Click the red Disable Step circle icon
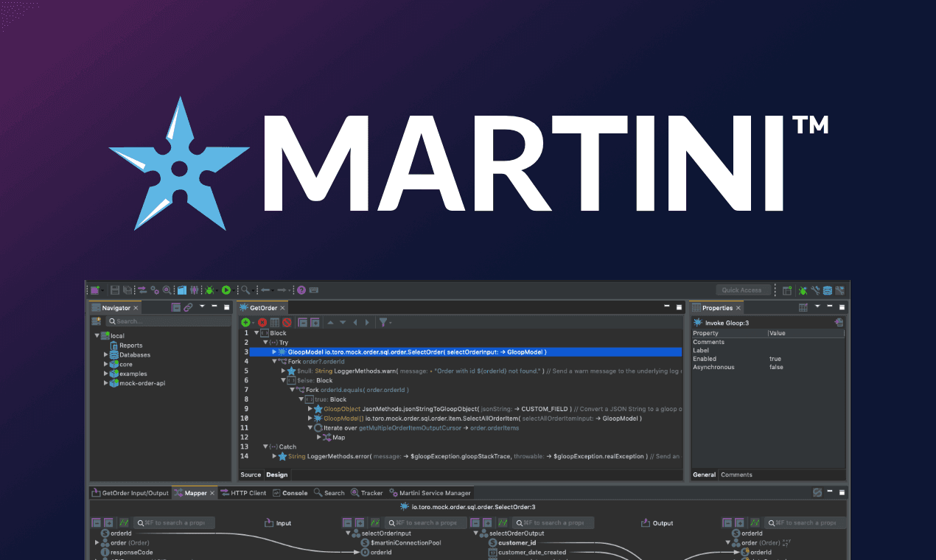Viewport: 936px width, 560px height. (287, 322)
